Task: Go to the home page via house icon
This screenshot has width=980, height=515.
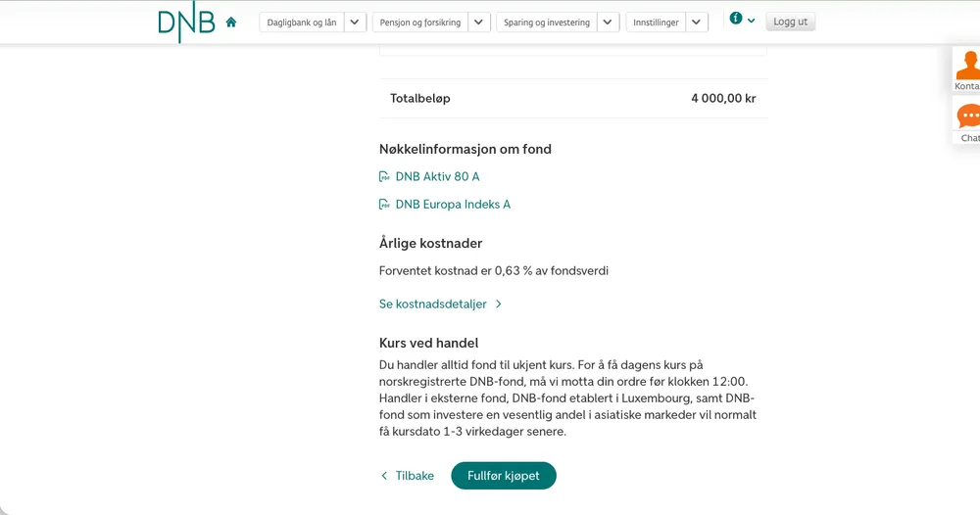Action: click(x=231, y=23)
